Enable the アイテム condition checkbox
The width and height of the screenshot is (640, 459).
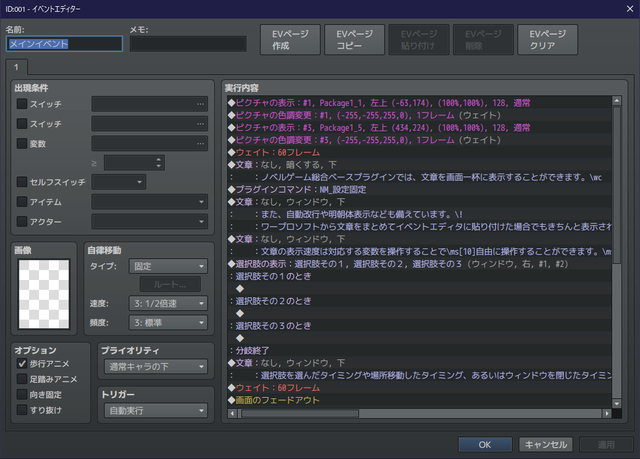coord(22,202)
